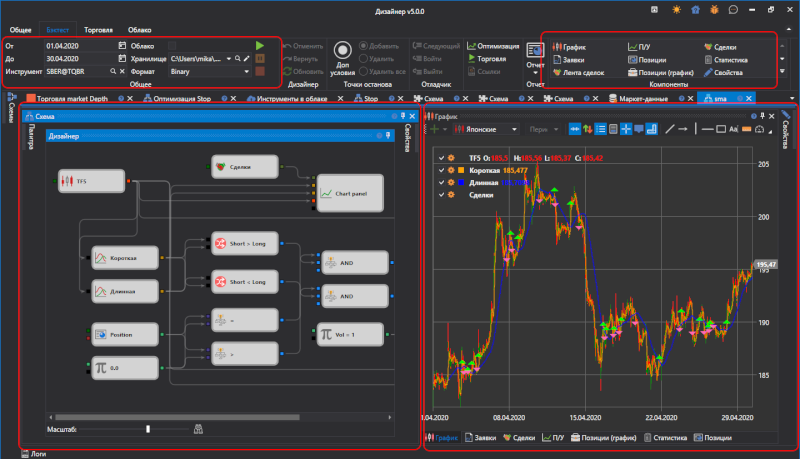The width and height of the screenshot is (800, 459).
Task: Adjust the Масштаб zoom slider
Action: [148, 429]
